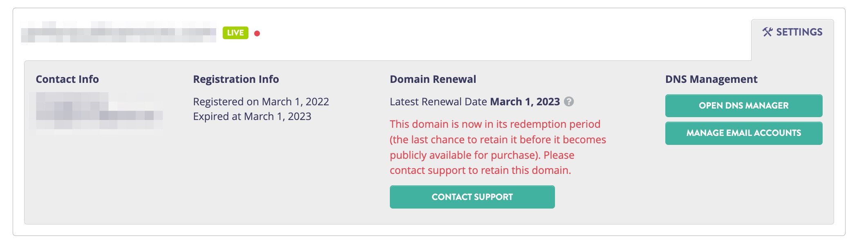Click the blurred domain name title
Viewport: 868px width, 240px height.
point(119,32)
